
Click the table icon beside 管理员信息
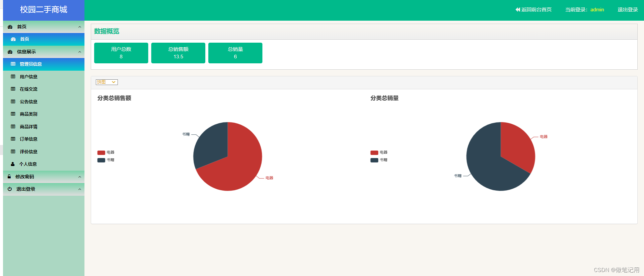pos(13,64)
